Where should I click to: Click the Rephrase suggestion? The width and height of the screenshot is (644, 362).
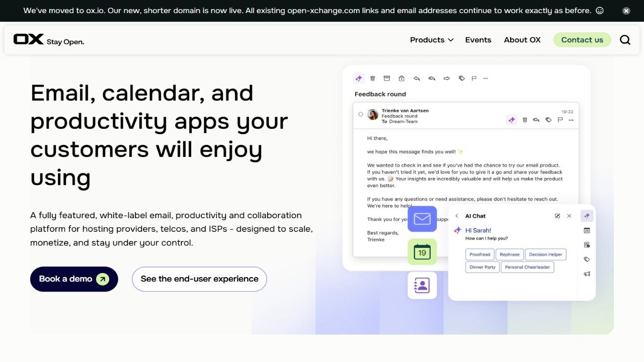point(510,254)
